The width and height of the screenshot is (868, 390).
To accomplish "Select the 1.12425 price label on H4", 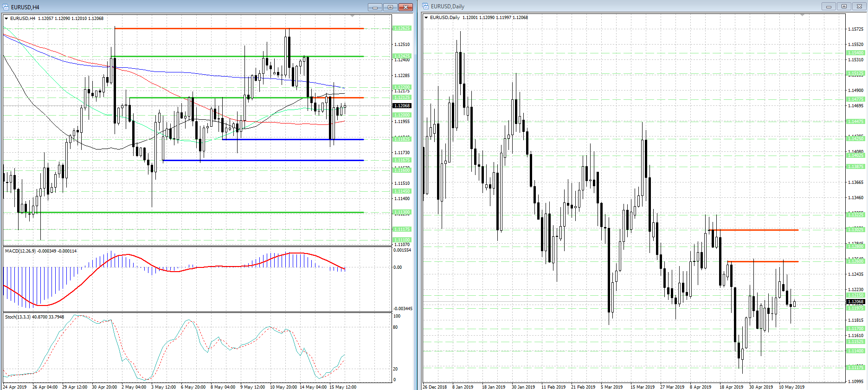I will (x=402, y=56).
